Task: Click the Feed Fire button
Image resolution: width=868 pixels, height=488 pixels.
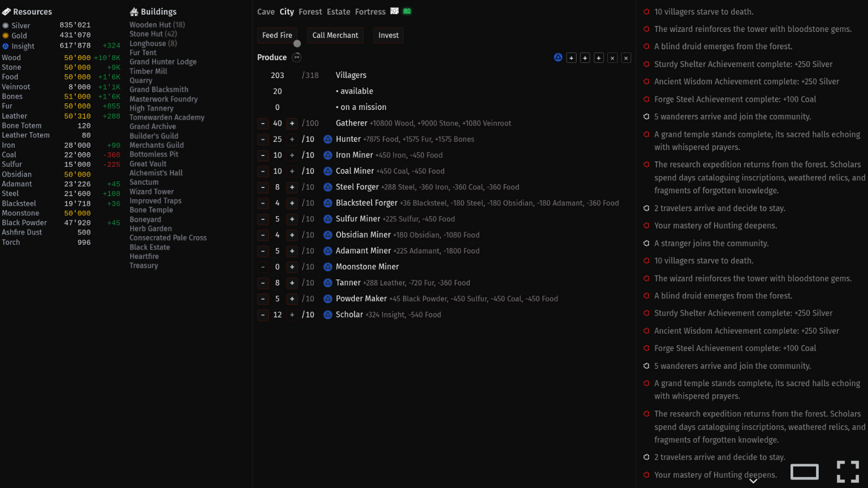Action: [x=277, y=35]
